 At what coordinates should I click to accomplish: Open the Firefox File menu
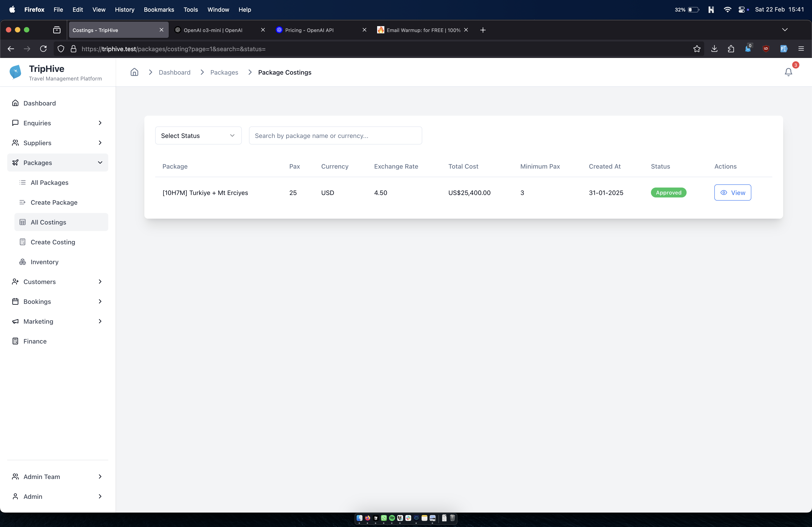(58, 9)
